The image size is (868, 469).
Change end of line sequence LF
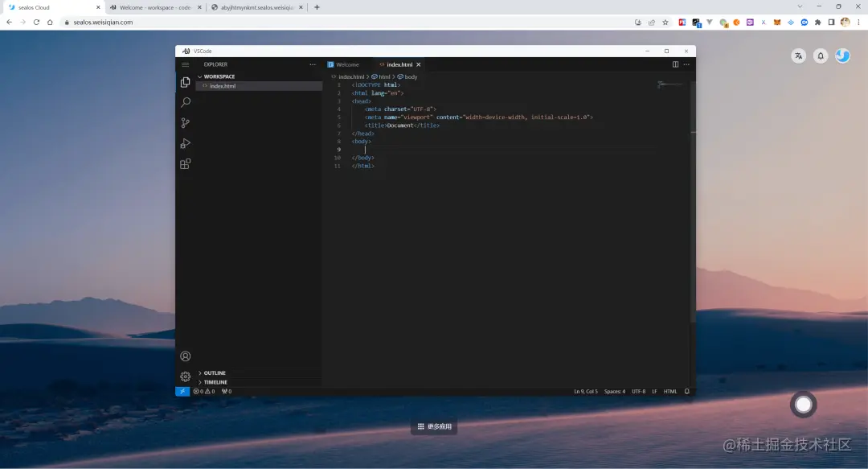pos(654,392)
